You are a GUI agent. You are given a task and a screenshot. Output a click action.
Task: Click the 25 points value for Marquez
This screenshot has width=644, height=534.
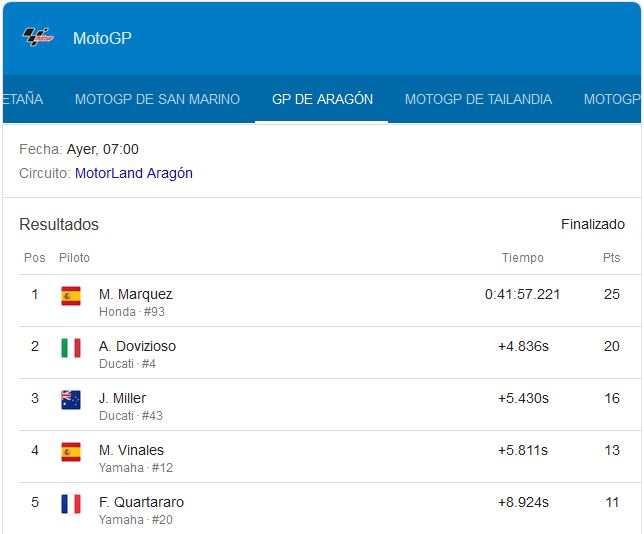(612, 294)
